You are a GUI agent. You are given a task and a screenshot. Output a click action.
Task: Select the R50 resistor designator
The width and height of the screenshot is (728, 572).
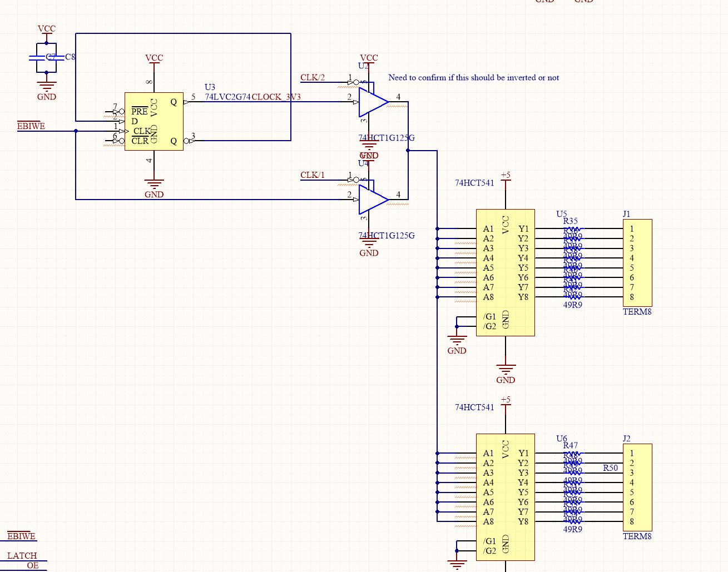[611, 468]
